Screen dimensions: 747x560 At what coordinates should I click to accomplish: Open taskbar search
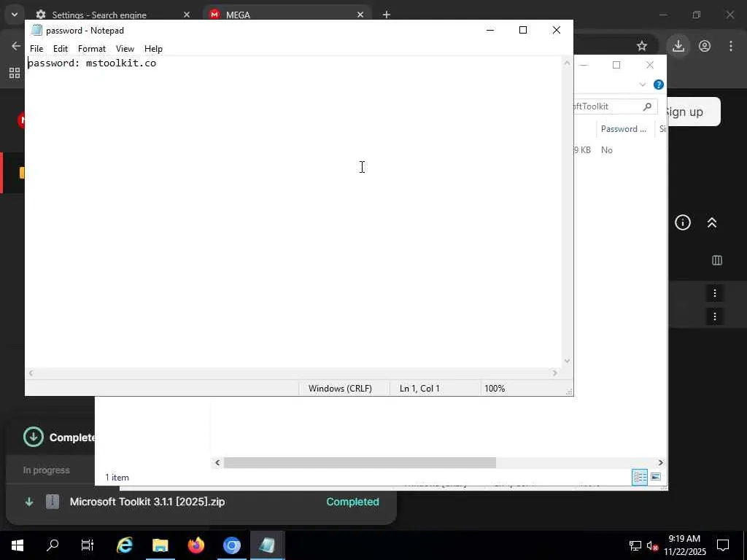point(53,545)
